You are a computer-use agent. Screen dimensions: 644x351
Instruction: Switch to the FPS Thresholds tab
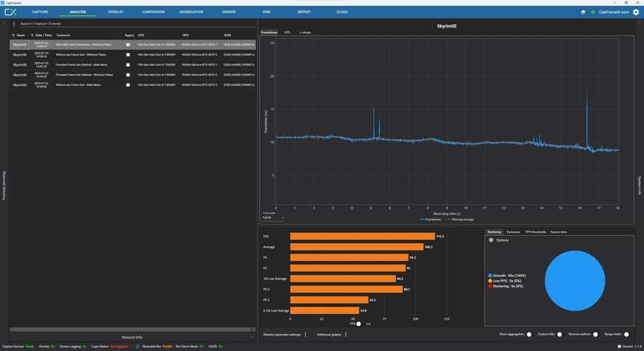pyautogui.click(x=535, y=232)
